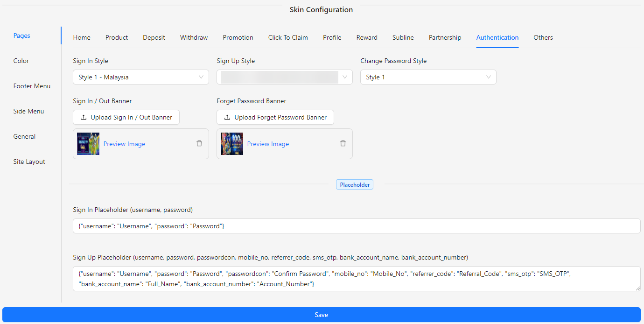
Task: Switch to the Others tab
Action: tap(543, 37)
